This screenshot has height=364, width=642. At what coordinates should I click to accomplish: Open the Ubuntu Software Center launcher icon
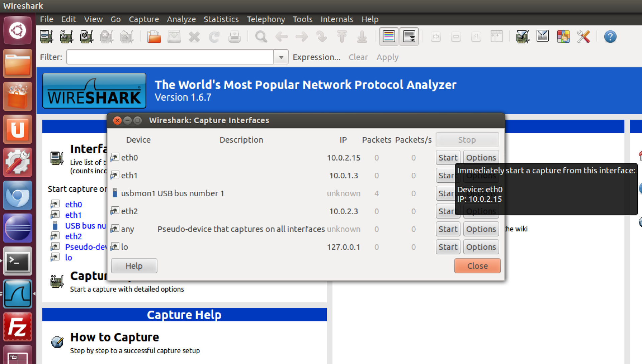click(x=17, y=97)
